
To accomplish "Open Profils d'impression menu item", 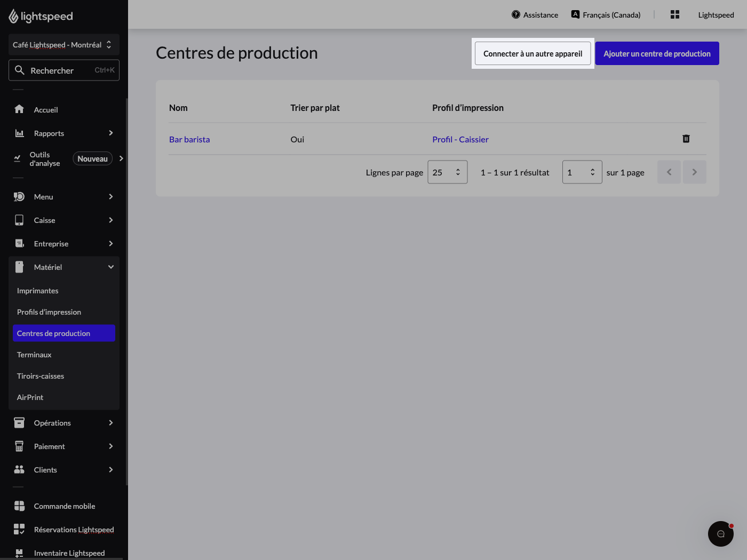I will pos(64,312).
